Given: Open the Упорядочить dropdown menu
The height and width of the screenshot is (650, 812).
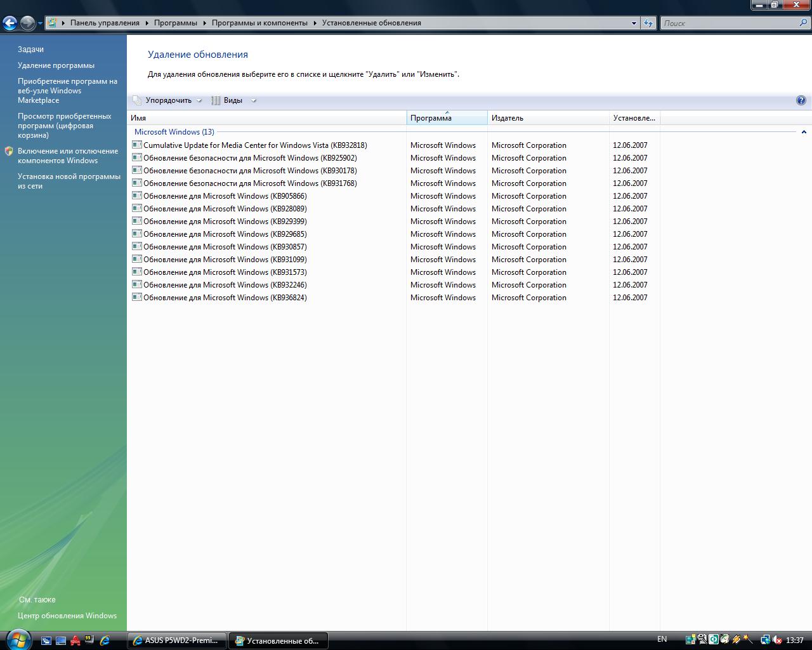Looking at the screenshot, I should click(x=168, y=100).
